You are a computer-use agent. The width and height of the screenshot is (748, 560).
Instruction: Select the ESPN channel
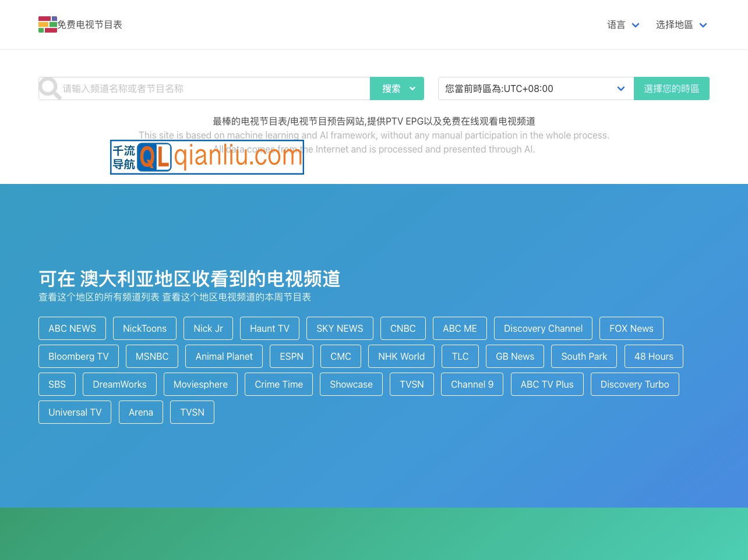tap(291, 356)
